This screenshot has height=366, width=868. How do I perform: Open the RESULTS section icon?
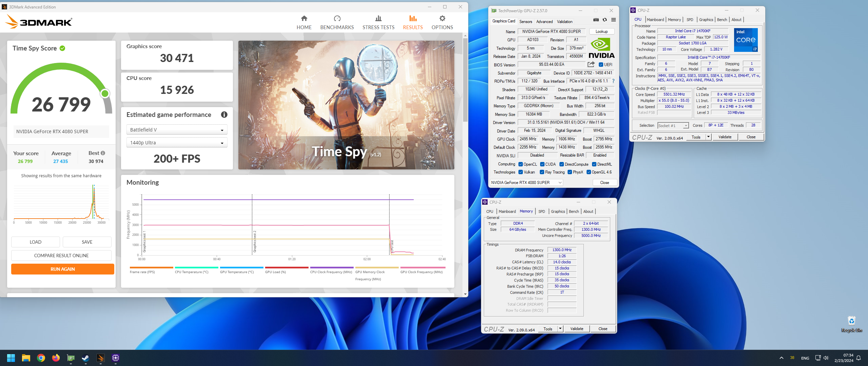pos(413,18)
